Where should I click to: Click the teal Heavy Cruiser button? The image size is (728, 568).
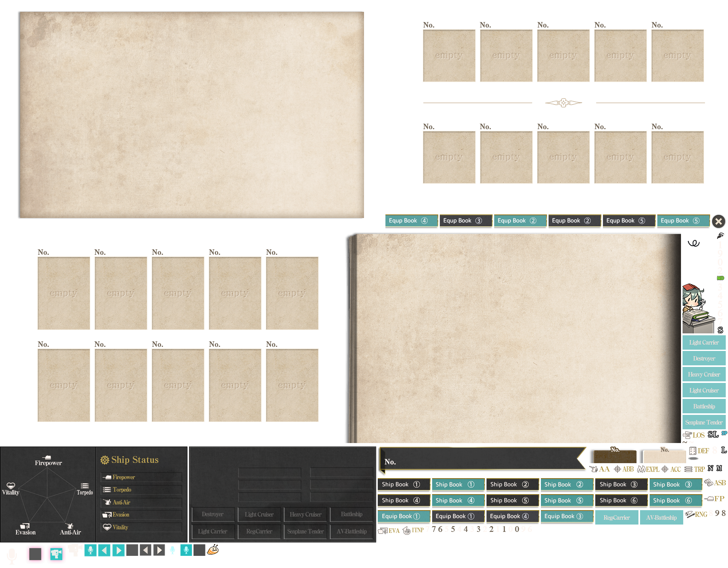704,374
